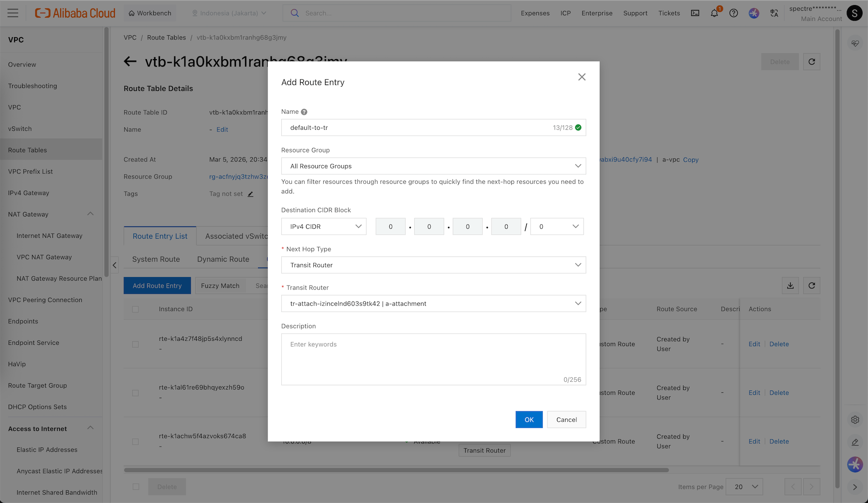Select checkbox for rte-k1a4z7f48jp5s4xlynncd row

[135, 344]
